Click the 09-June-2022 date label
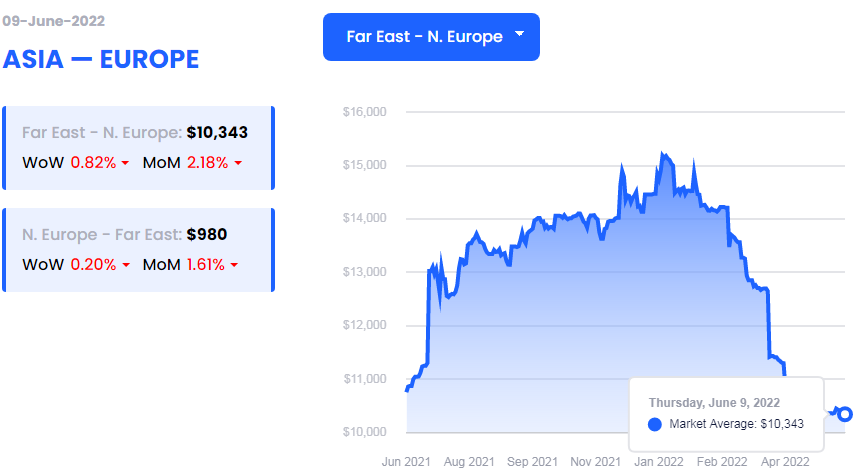 click(x=54, y=21)
